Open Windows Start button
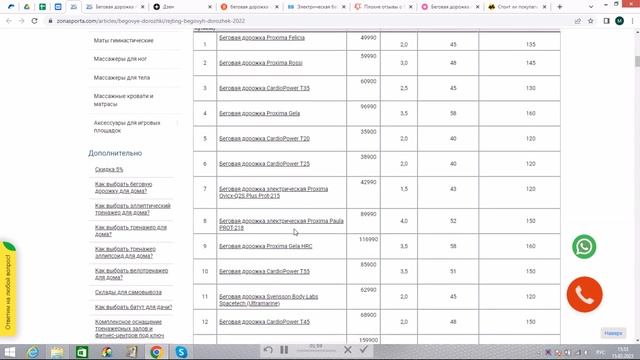 point(9,352)
